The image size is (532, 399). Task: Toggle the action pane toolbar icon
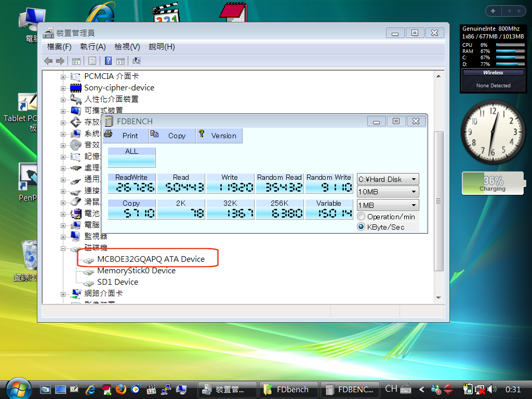(x=121, y=61)
